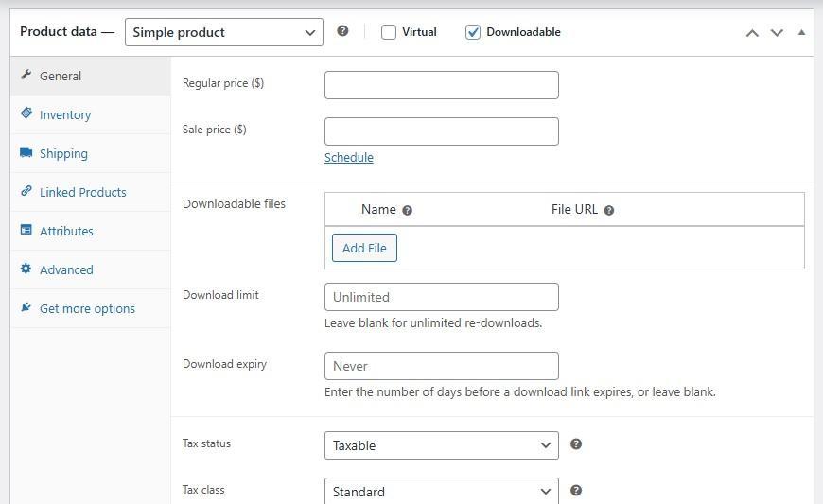Enable the Virtual checkbox

click(389, 32)
